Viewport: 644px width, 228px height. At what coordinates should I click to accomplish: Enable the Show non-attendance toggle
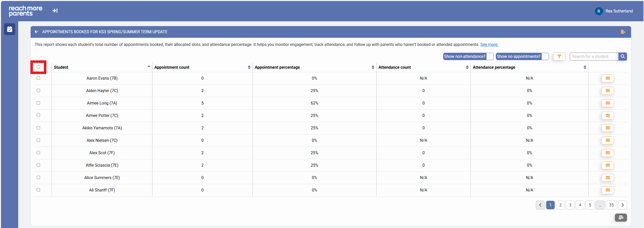point(490,57)
